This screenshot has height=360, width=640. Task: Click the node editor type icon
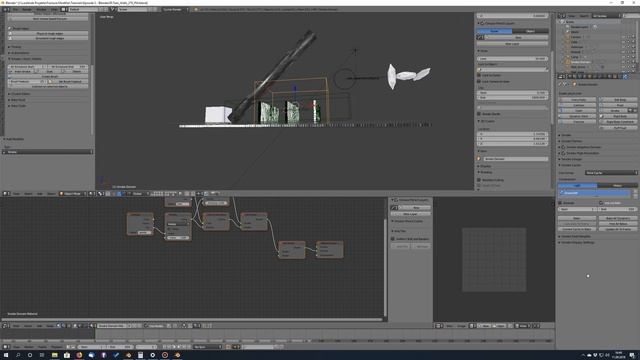(5, 326)
